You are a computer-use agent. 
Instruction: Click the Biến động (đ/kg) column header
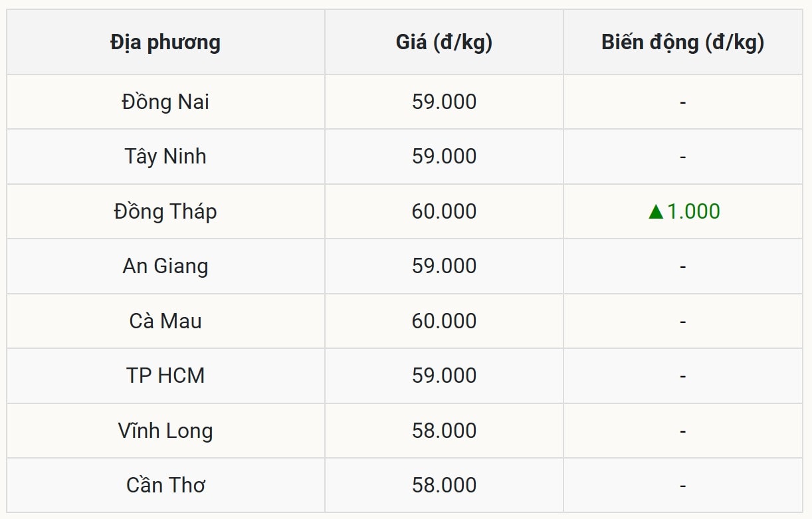click(682, 43)
